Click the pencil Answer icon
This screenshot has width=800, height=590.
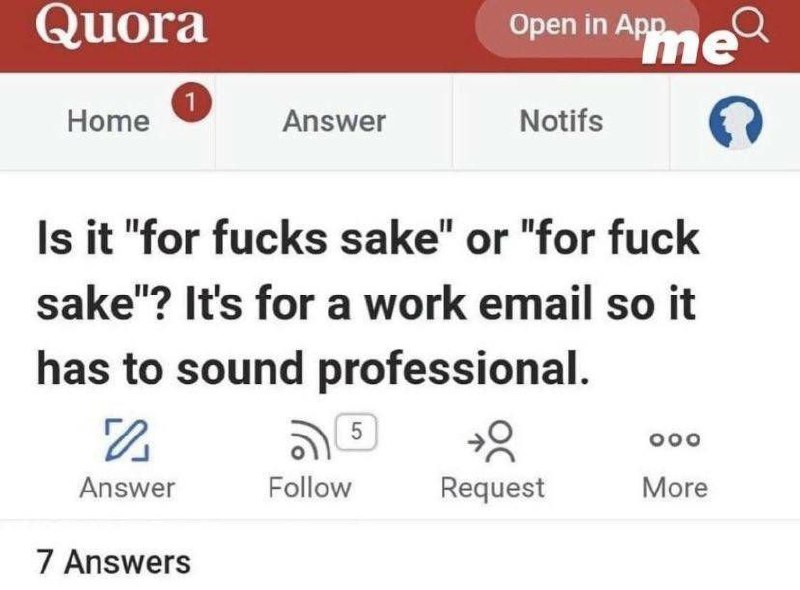127,441
